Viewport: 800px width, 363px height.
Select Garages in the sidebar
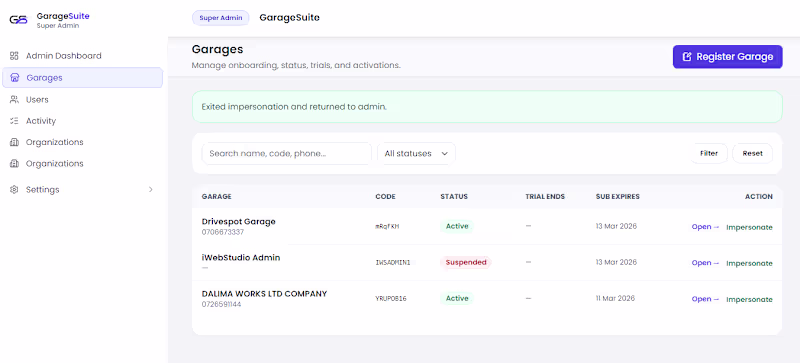[82, 78]
